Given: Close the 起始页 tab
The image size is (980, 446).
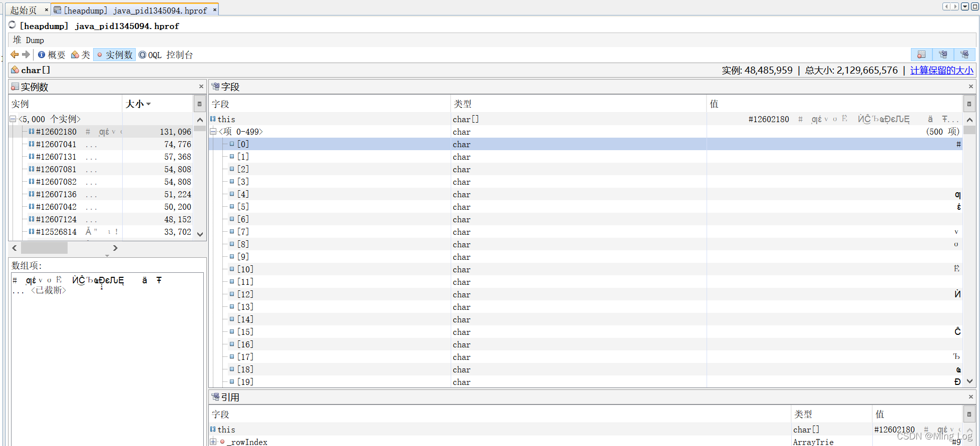Looking at the screenshot, I should pos(47,10).
